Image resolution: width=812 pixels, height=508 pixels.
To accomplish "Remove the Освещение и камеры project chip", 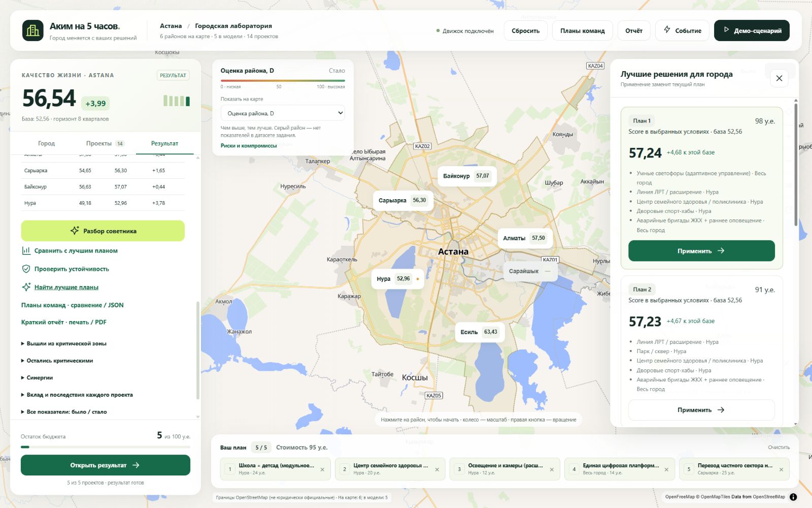I will tap(552, 469).
